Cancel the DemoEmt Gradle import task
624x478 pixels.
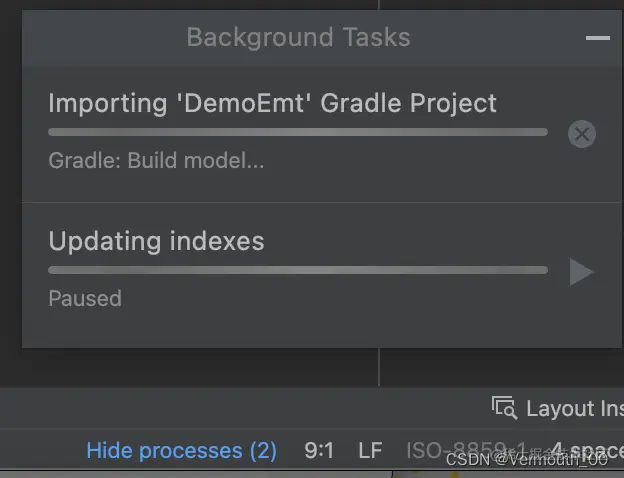point(582,134)
